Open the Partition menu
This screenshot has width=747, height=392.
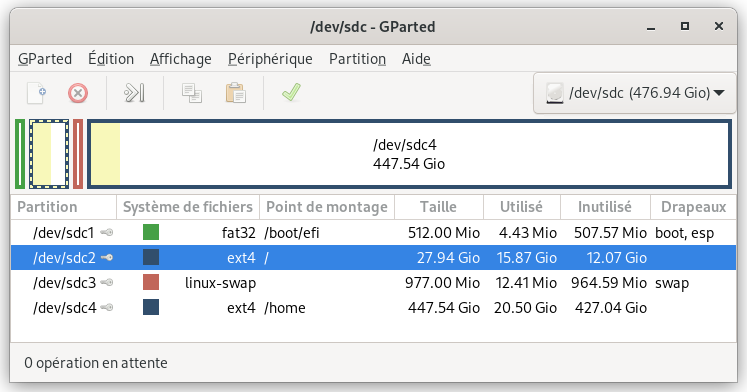tap(357, 59)
